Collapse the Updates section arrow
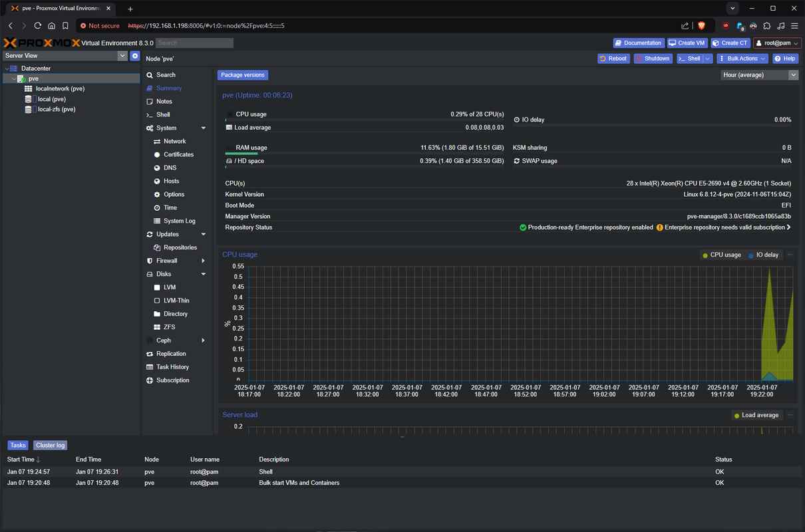This screenshot has height=532, width=805. (203, 235)
